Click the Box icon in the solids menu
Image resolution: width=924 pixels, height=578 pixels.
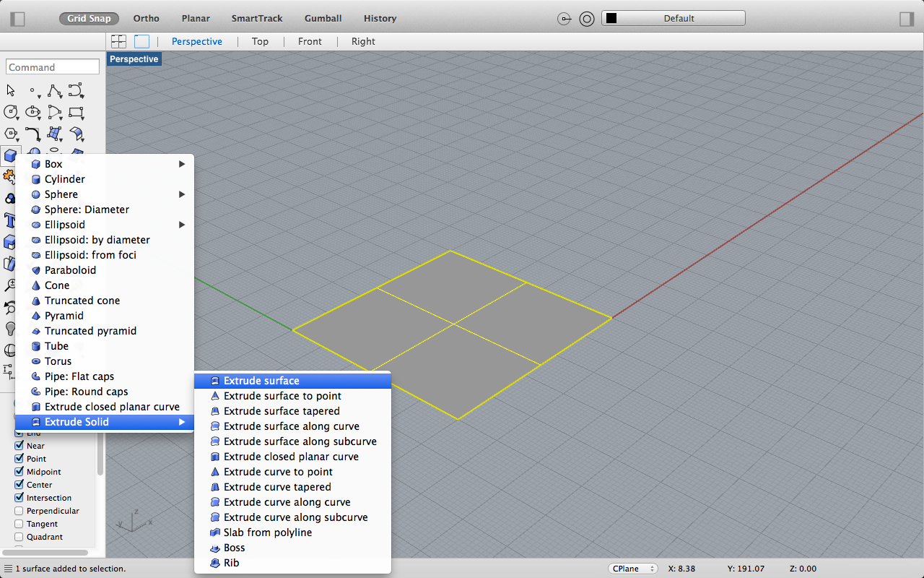[35, 164]
